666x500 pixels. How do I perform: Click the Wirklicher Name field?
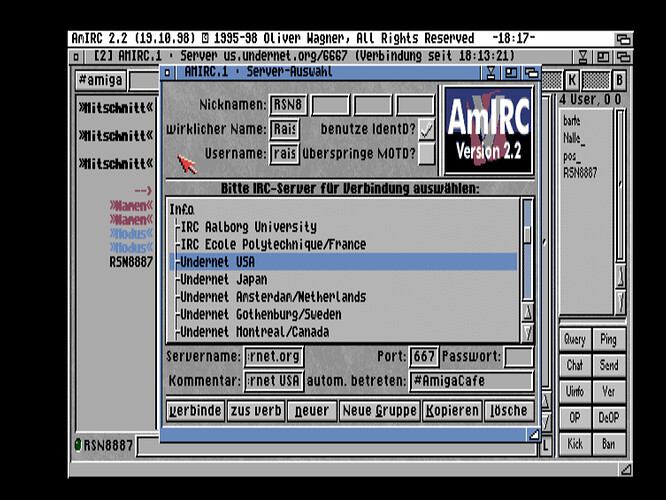(x=285, y=129)
